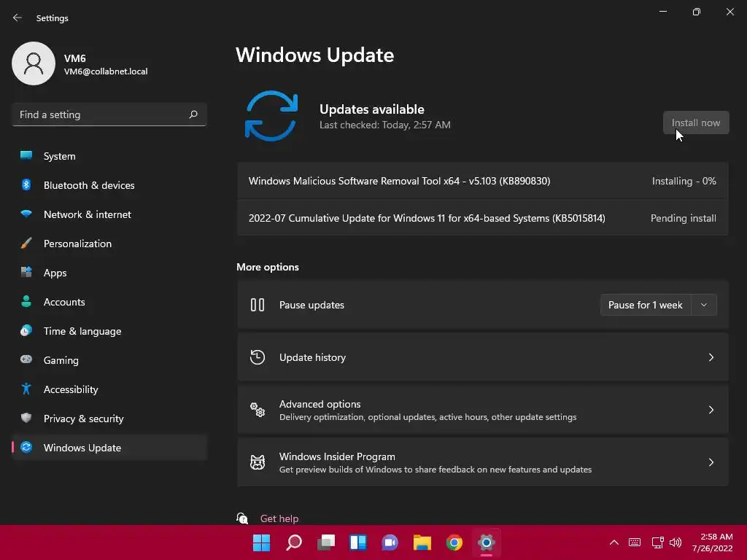Click the Advanced options gears icon

click(x=258, y=410)
